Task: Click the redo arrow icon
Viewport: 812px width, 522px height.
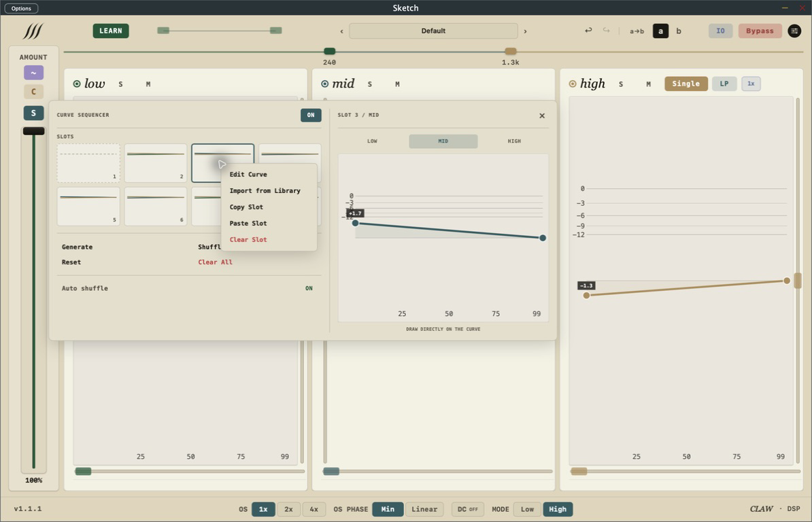Action: pos(606,31)
